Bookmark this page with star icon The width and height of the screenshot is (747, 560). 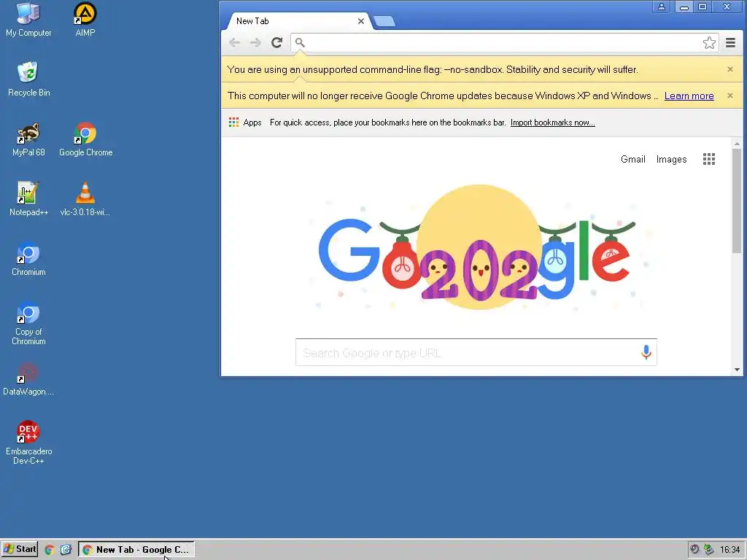coord(709,43)
